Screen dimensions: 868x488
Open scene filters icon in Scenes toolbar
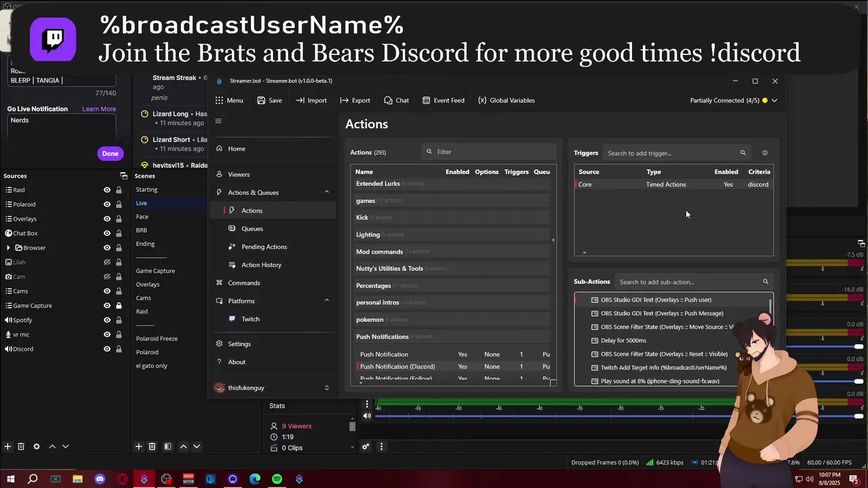(x=167, y=447)
